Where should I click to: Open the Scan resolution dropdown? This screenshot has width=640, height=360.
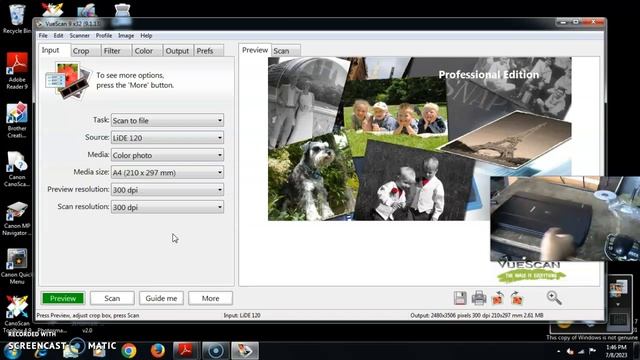(x=167, y=207)
